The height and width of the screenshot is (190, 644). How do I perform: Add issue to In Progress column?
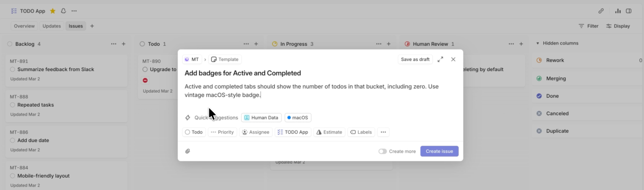point(389,44)
